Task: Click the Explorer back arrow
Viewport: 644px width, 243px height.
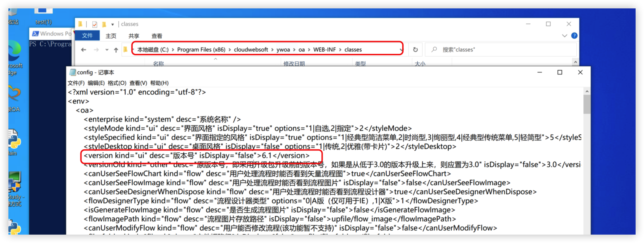Action: [84, 50]
